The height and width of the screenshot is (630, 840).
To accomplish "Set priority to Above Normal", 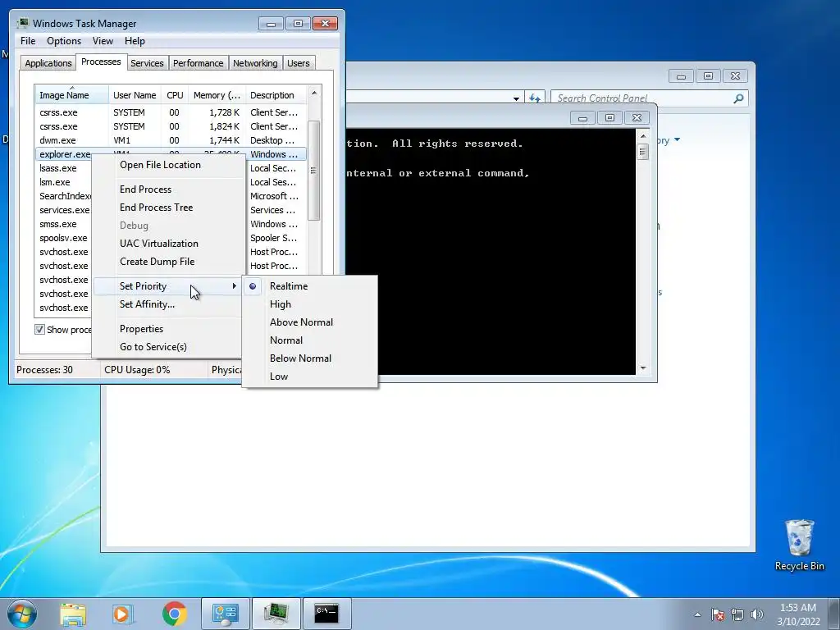I will tap(301, 322).
